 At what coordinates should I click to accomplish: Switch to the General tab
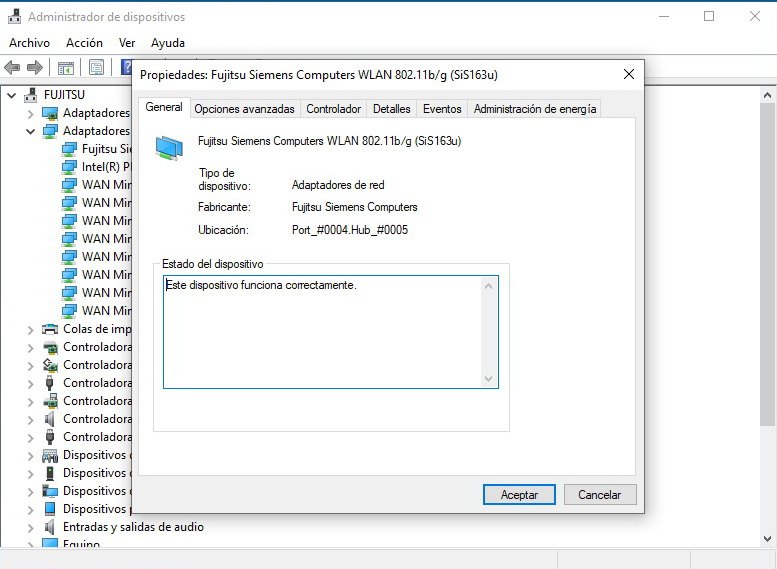164,107
